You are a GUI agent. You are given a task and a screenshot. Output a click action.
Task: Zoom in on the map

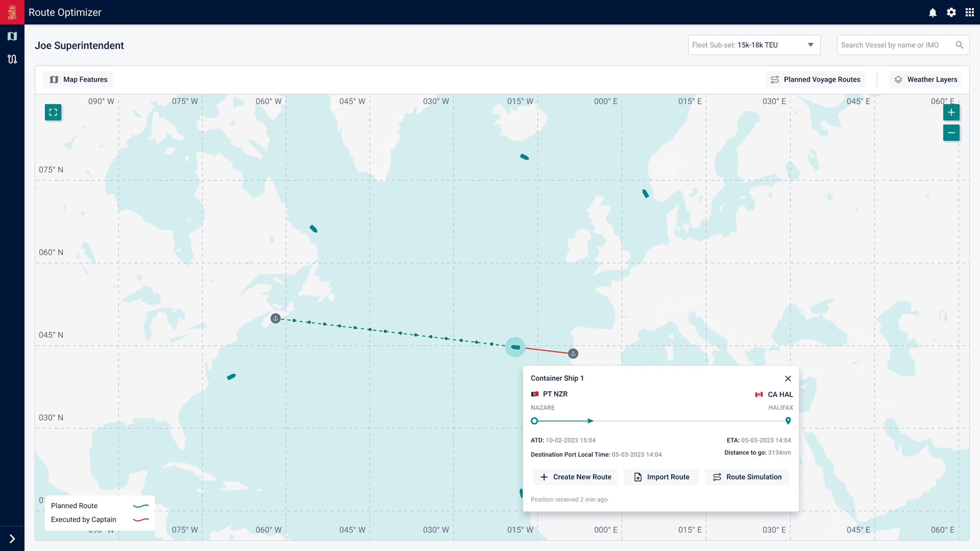point(951,112)
